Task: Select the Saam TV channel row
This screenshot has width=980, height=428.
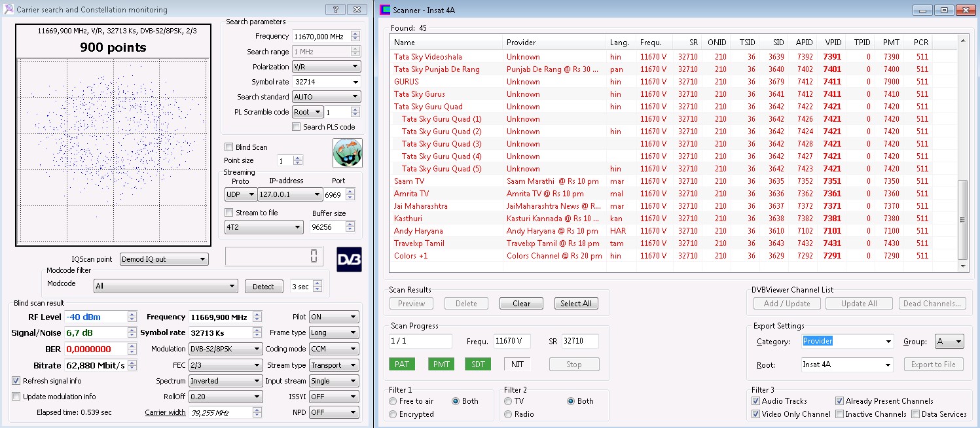Action: pos(673,181)
